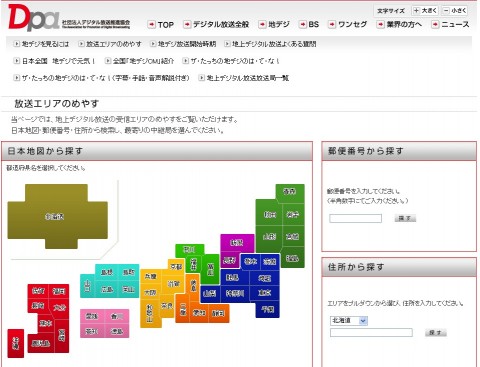Screen dimensions: 480x367
Task: Open the 地デジ navigation item
Action: [x=274, y=24]
